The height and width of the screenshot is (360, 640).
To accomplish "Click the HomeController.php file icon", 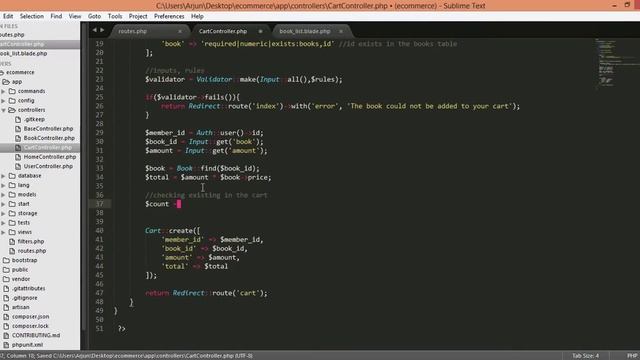I will 18,157.
